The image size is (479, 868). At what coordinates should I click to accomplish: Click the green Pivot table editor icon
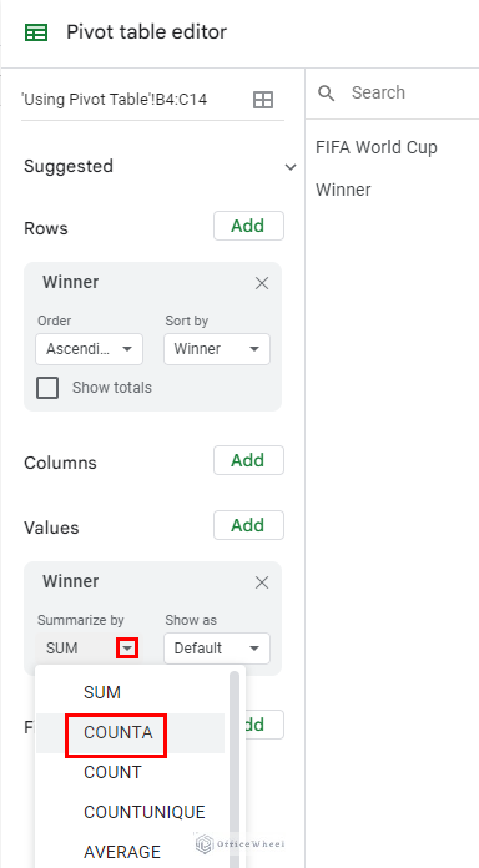[37, 32]
